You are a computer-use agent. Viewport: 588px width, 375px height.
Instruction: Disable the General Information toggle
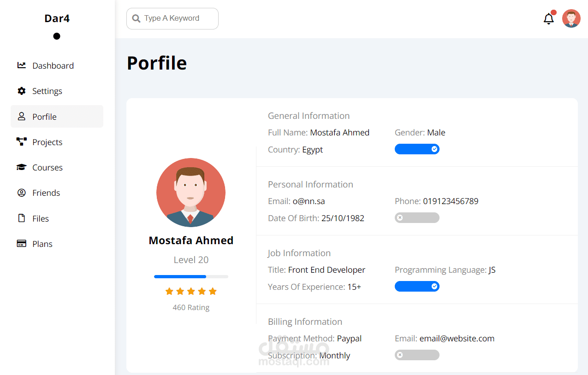[417, 149]
